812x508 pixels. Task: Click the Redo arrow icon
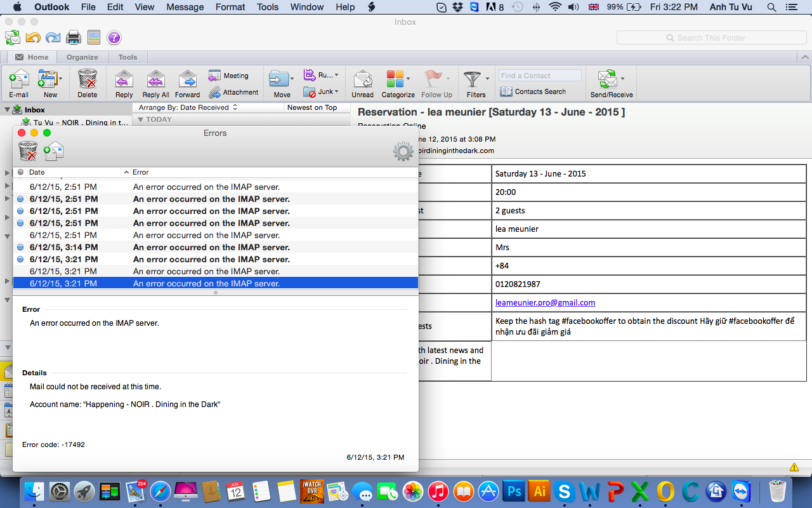pyautogui.click(x=53, y=37)
